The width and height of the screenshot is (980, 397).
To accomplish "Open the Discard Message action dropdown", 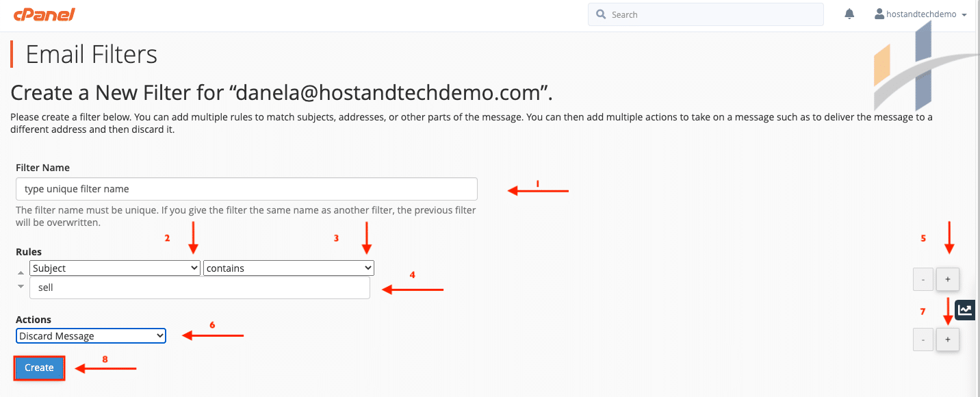I will (90, 335).
